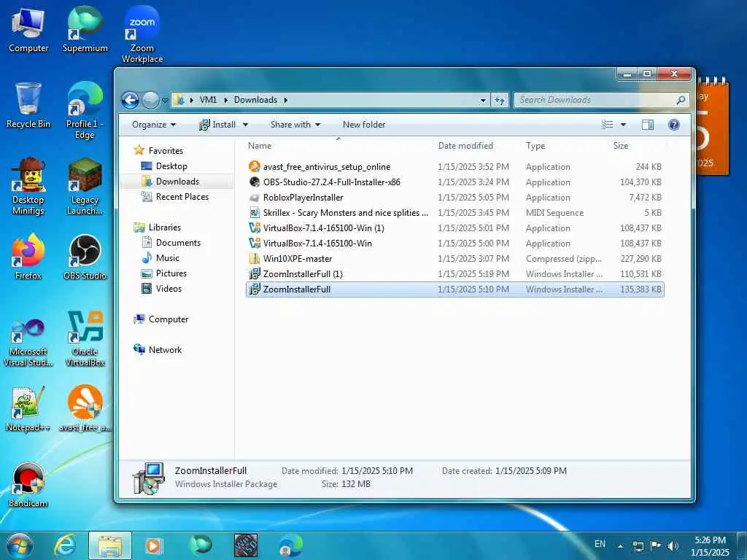
Task: Open the volume speaker tray icon
Action: click(673, 545)
